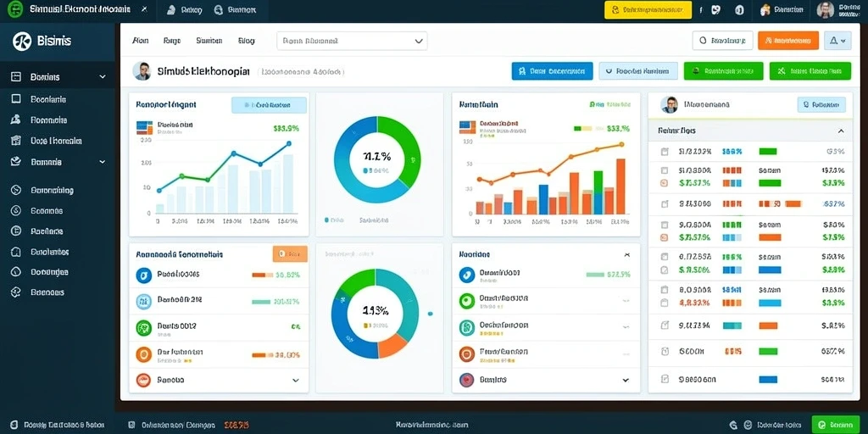Click the dollar coin icon in sidebar
The image size is (868, 434).
16,210
